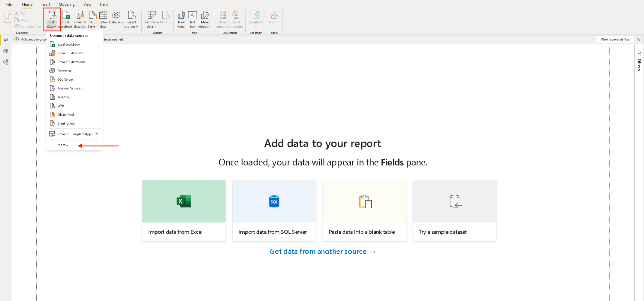
Task: Select Excel workbook from data sources menu
Action: [75, 44]
